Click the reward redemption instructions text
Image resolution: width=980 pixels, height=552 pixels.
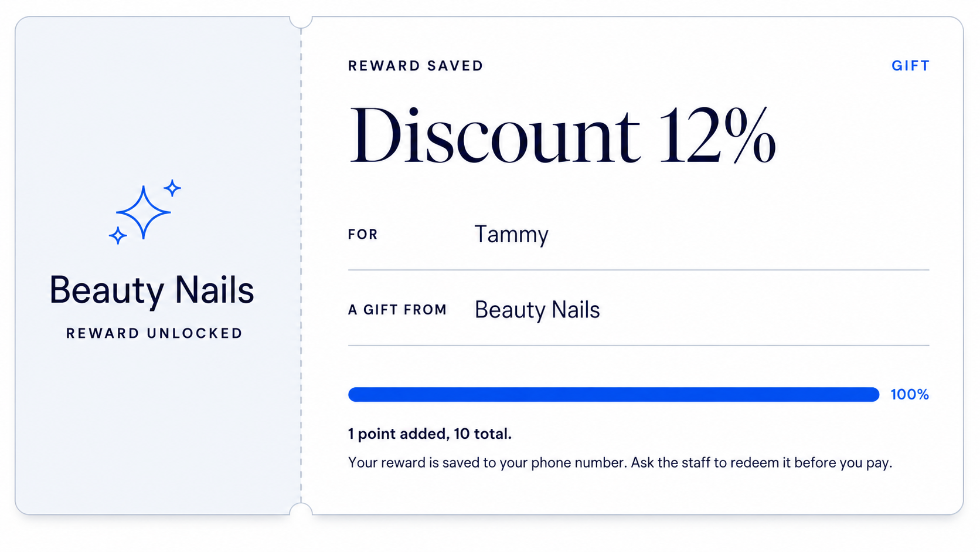tap(620, 463)
